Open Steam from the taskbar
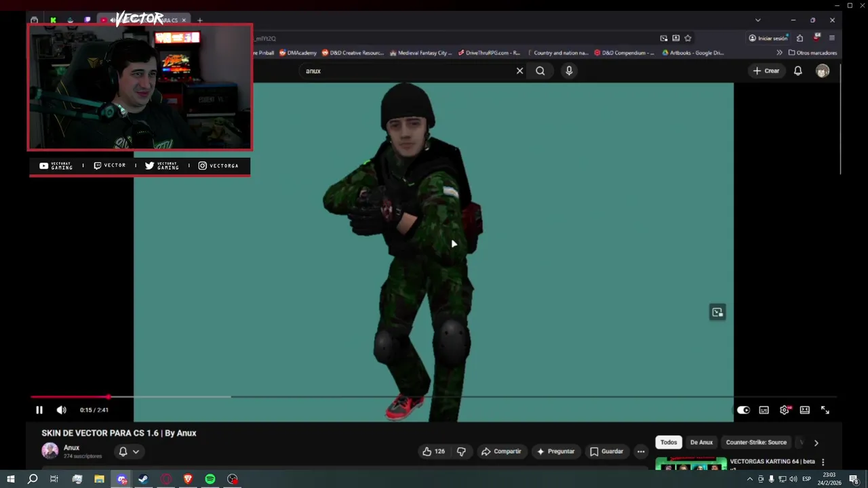Screen dimensions: 868x488 143,479
